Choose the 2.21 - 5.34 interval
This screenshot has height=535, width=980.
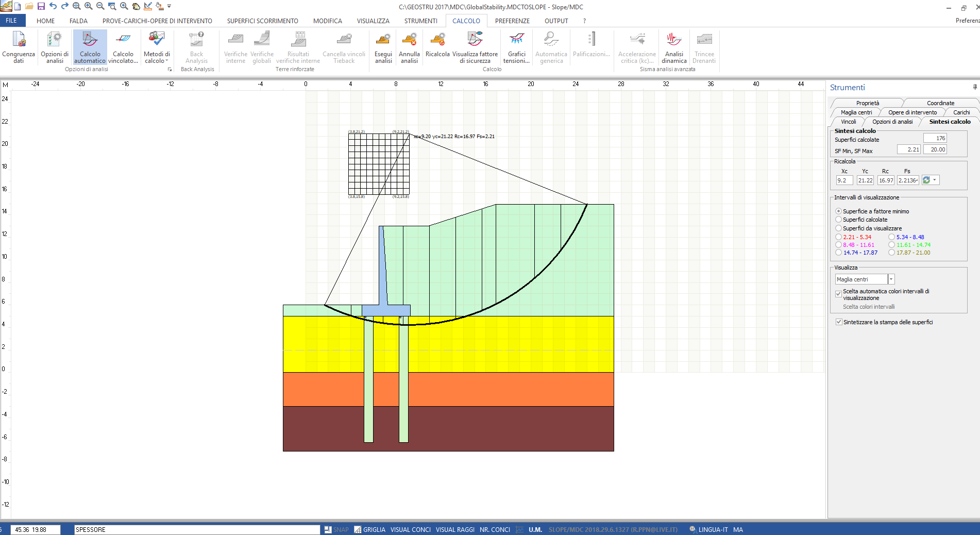(853, 237)
